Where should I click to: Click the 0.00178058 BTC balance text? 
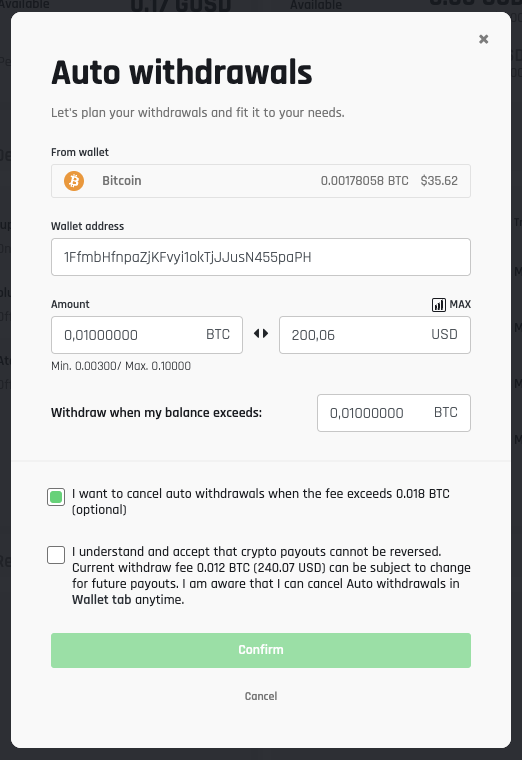(364, 181)
